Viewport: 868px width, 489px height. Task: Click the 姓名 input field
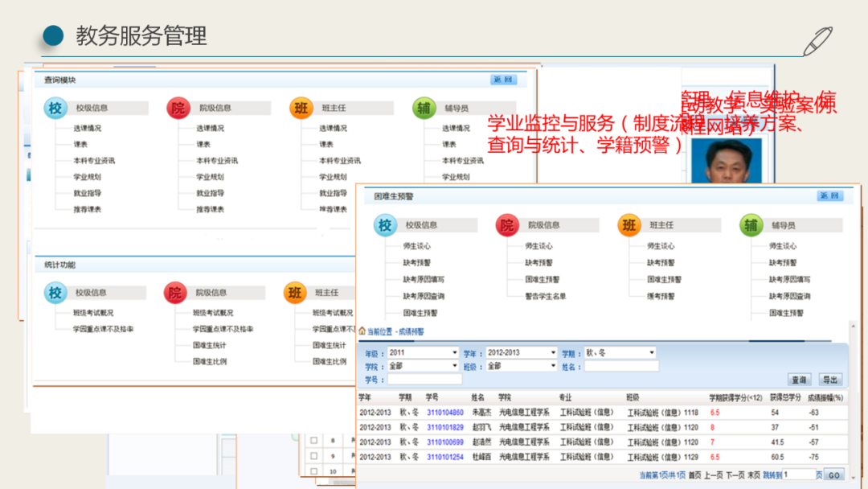tap(621, 366)
